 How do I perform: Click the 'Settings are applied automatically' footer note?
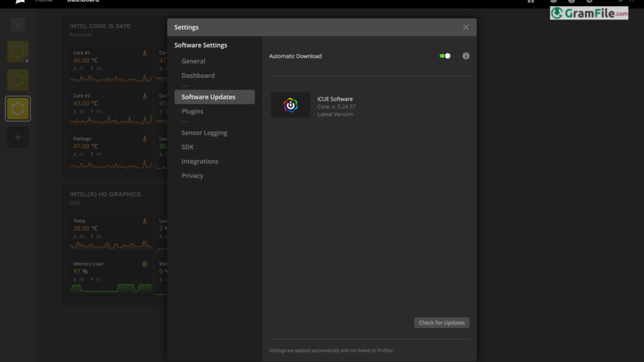(x=331, y=351)
